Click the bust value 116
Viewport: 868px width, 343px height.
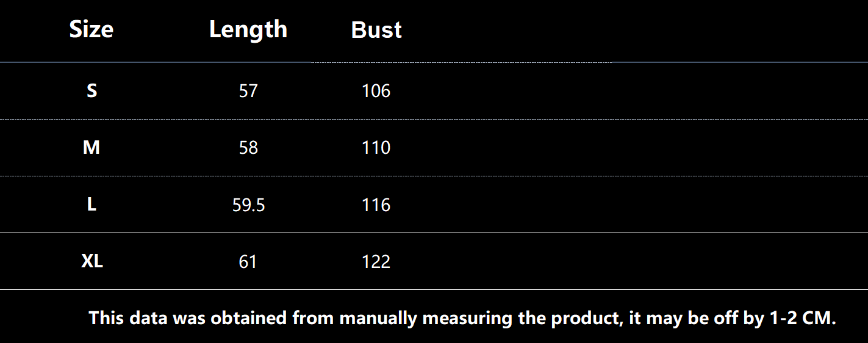[x=376, y=205]
